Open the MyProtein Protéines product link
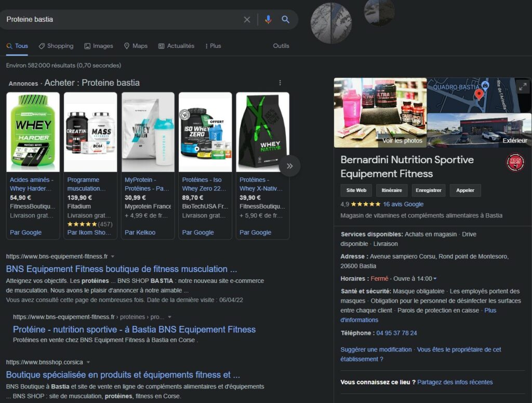The width and height of the screenshot is (532, 403). click(x=147, y=184)
